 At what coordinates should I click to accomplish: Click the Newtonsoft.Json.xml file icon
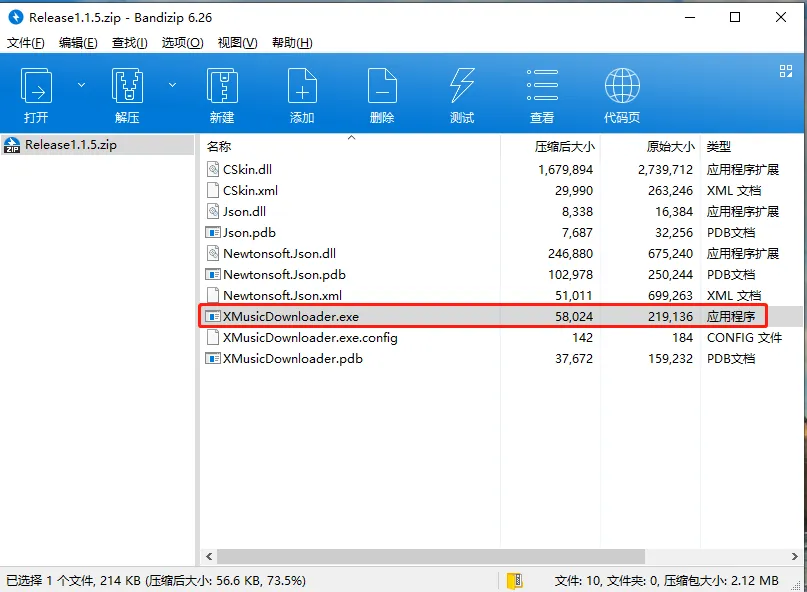pyautogui.click(x=213, y=295)
